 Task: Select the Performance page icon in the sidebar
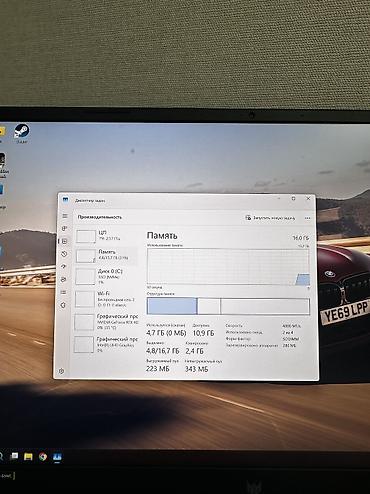coord(65,241)
